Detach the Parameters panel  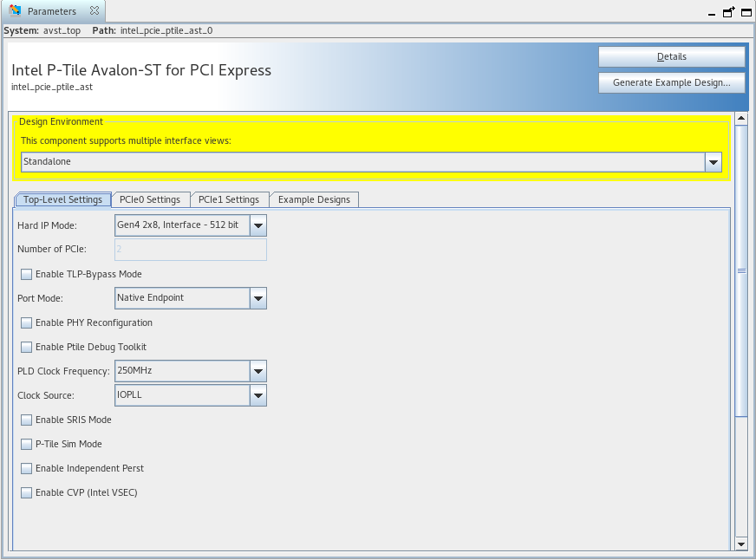click(728, 12)
